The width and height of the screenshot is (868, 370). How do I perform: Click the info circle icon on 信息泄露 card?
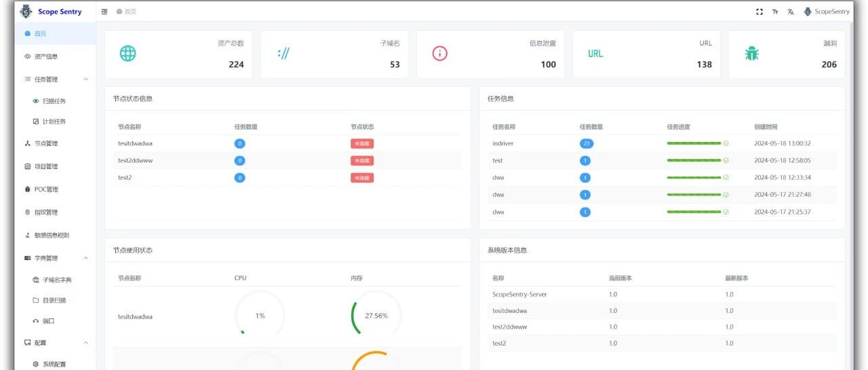pos(440,54)
